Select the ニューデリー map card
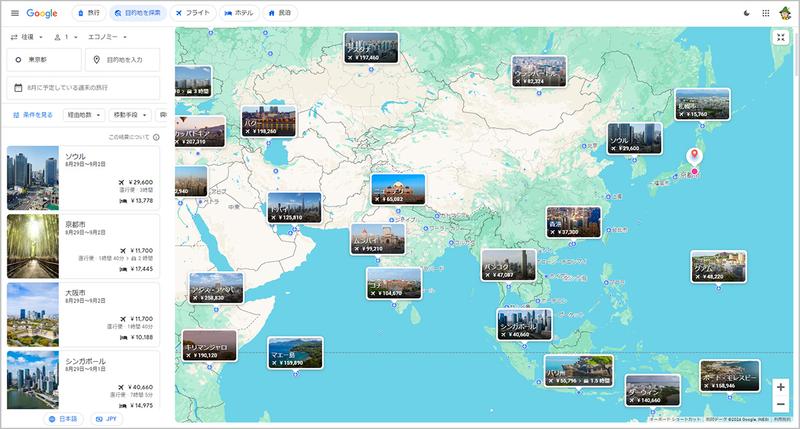Viewport: 800px width, 429px height. pos(398,189)
